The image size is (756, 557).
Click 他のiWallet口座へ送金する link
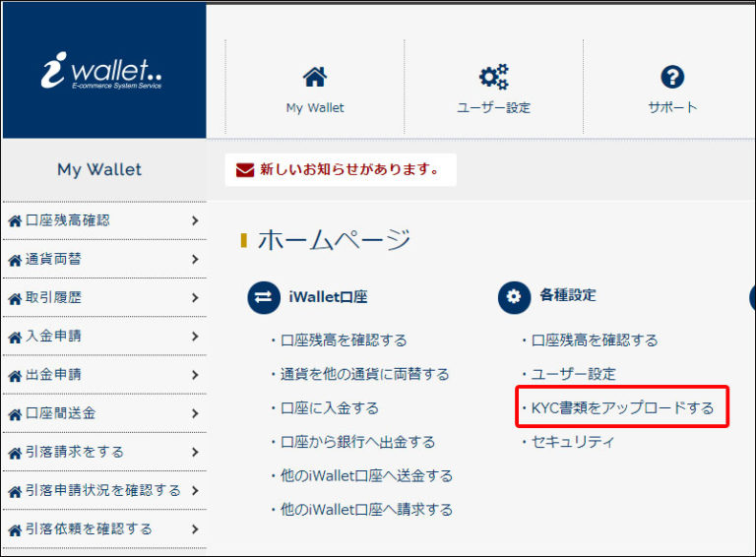[366, 476]
